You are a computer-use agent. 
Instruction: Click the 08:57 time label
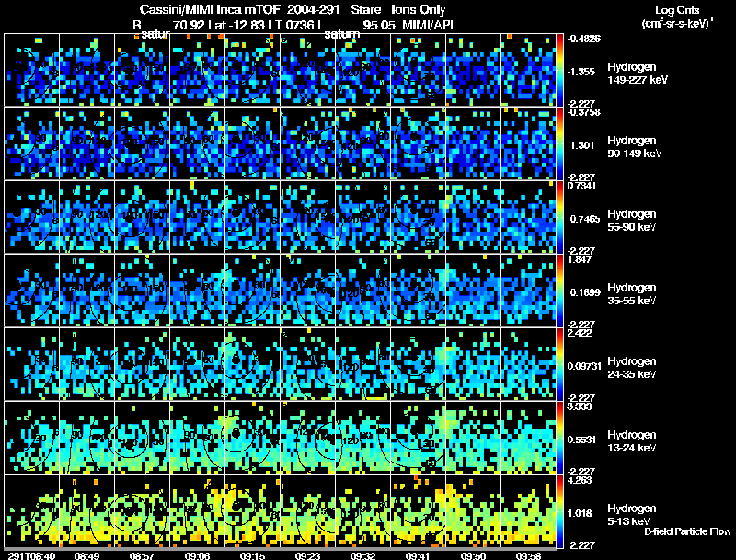[142, 556]
